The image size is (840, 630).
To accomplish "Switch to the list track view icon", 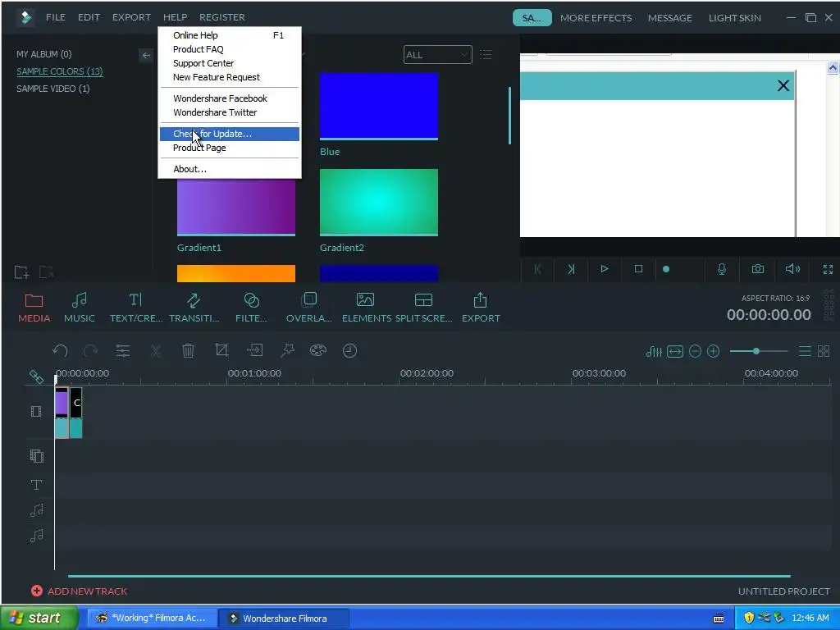I will tap(805, 351).
